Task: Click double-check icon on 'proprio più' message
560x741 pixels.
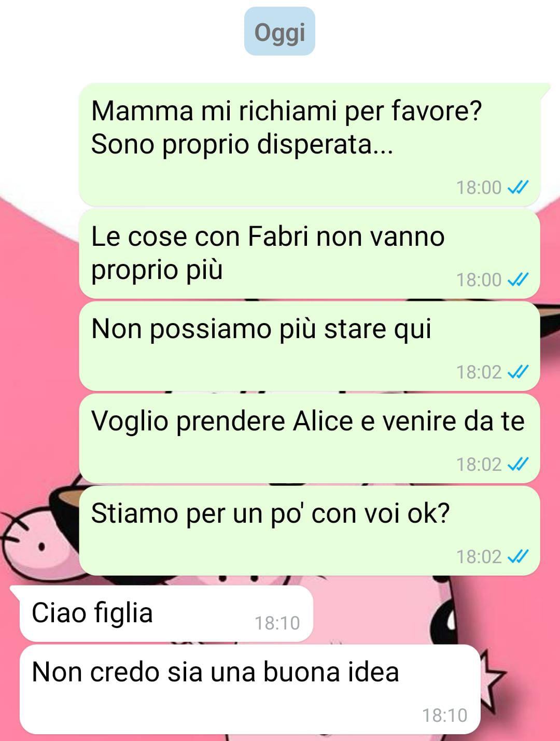Action: 518,279
